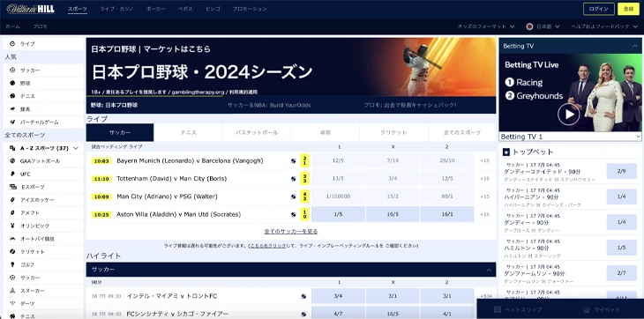Click 全てのサッカーを見る link
The height and width of the screenshot is (319, 644).
point(291,232)
